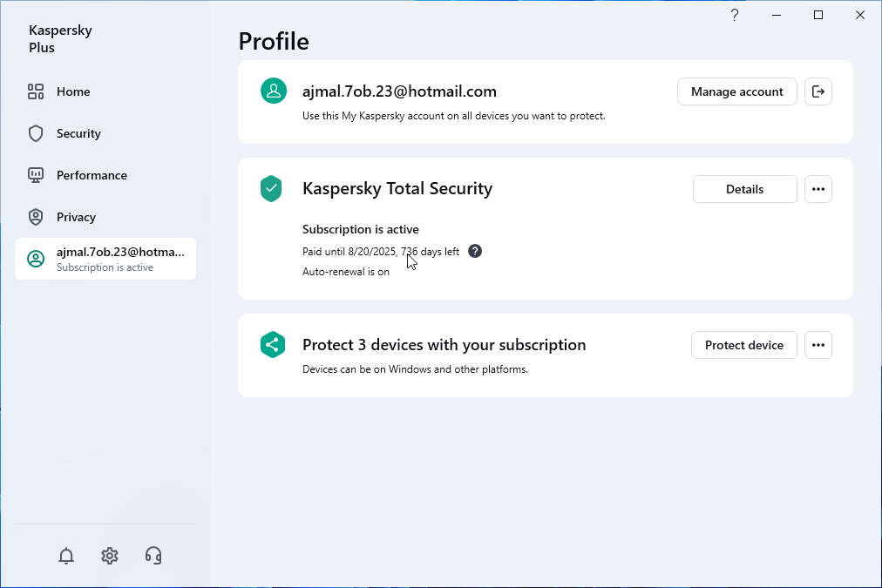Click the Kaspersky Total Security heading
Screen dimensions: 882x588
[x=397, y=188]
